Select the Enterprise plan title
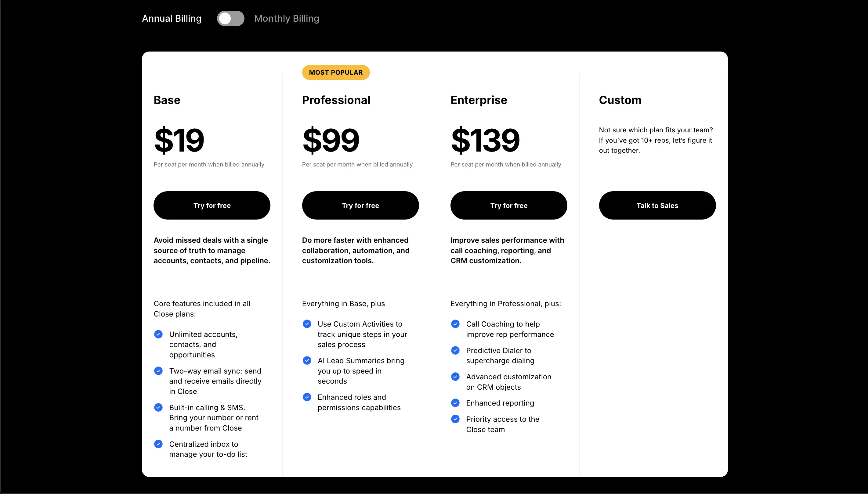 pos(479,100)
